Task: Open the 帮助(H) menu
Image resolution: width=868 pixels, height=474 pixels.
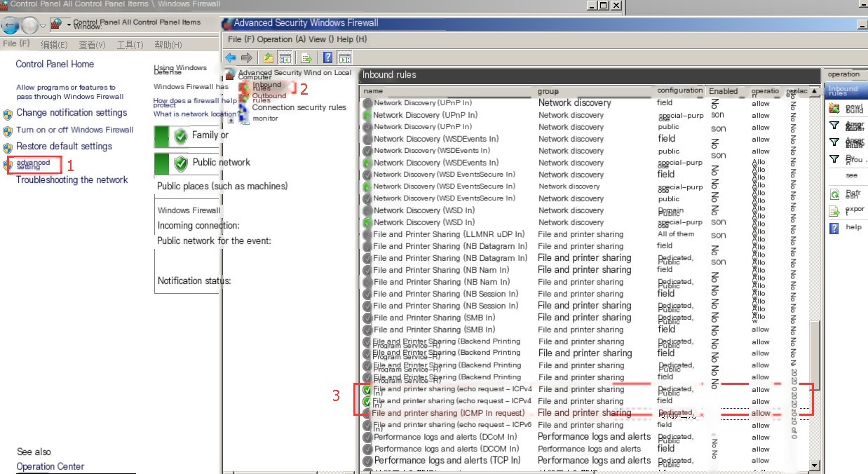Action: click(x=168, y=45)
